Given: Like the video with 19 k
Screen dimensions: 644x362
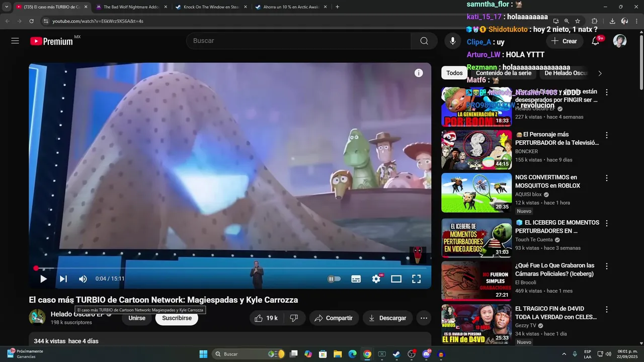Looking at the screenshot, I should coord(267,318).
